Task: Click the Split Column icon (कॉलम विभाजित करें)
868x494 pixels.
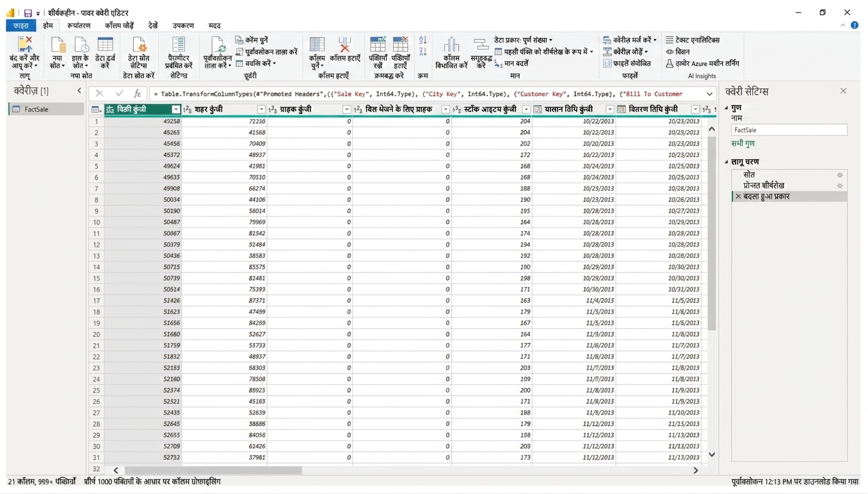Action: [452, 45]
